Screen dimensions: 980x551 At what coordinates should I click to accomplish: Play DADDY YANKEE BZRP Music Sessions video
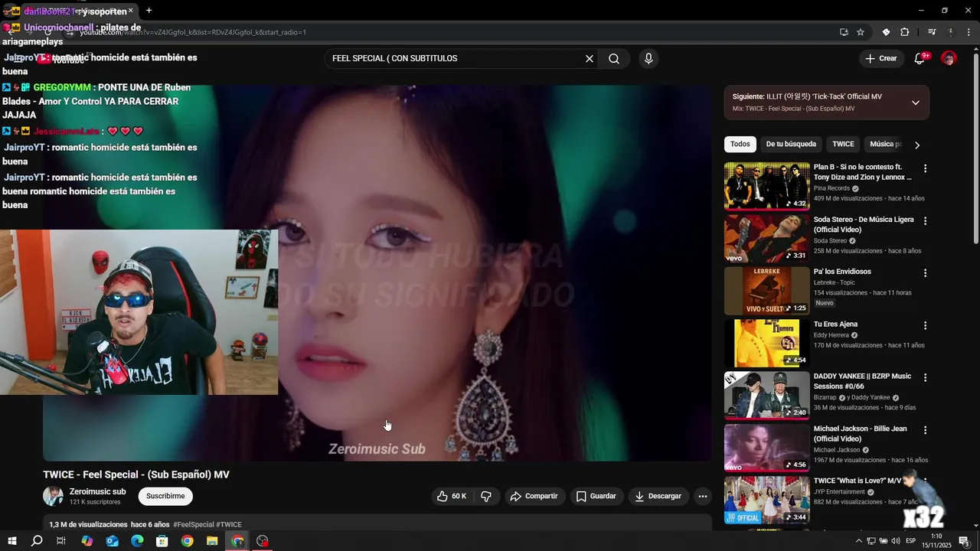[x=766, y=396]
